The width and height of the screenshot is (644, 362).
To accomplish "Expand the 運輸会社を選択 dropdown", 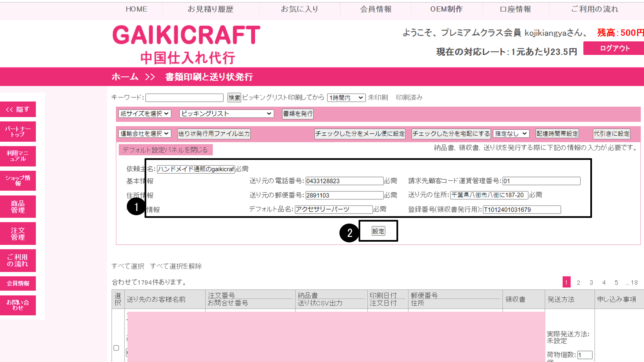I will click(145, 133).
